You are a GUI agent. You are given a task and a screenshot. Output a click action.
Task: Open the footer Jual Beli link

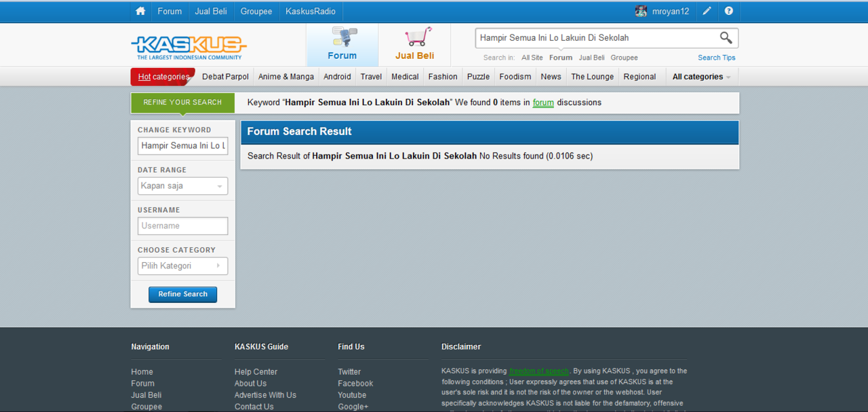click(x=146, y=395)
